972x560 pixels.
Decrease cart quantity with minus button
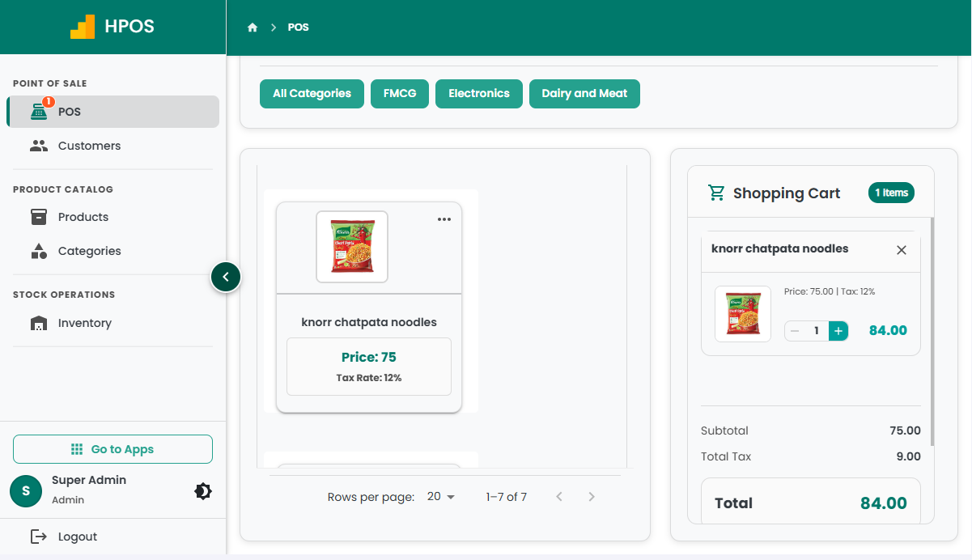(x=795, y=331)
